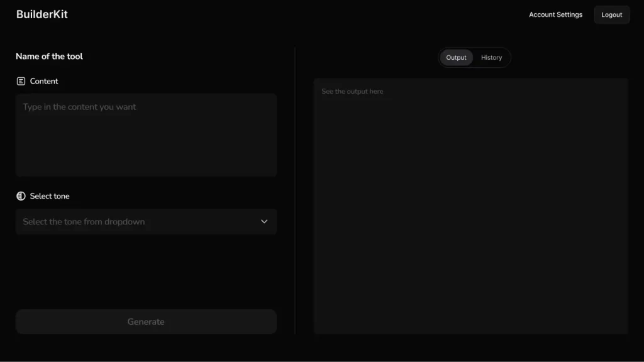Click the Content label text
Viewport: 644px width, 362px height.
coord(44,81)
